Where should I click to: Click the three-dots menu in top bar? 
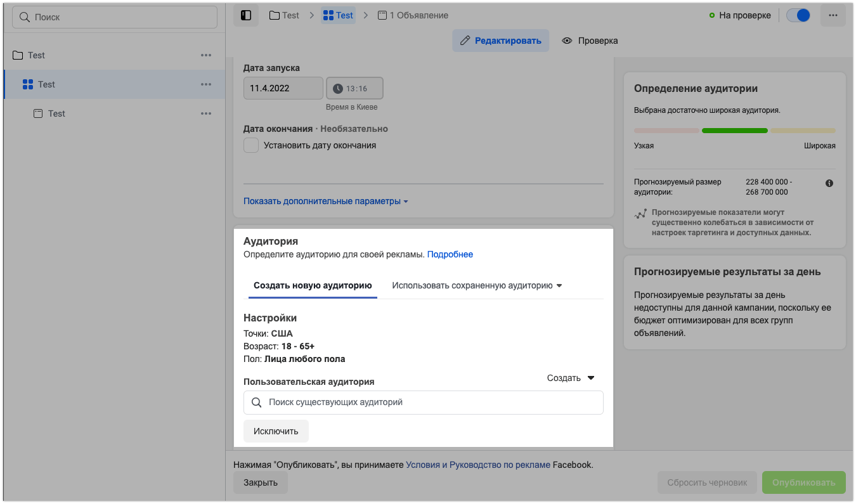point(833,15)
